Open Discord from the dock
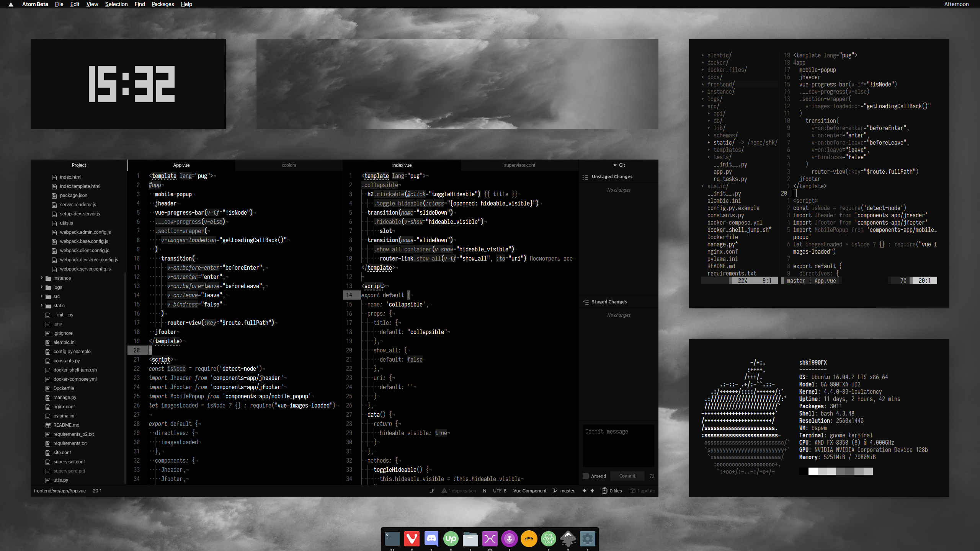Viewport: 980px width, 551px height. (431, 539)
